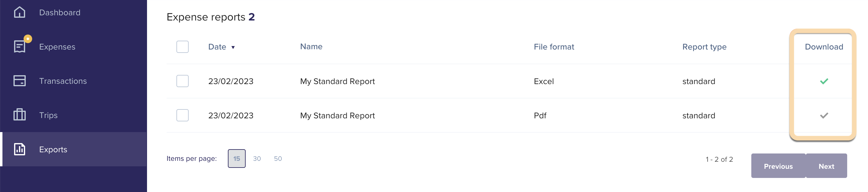The image size is (868, 192).
Task: Click the green download checkmark for Excel report
Action: point(824,81)
